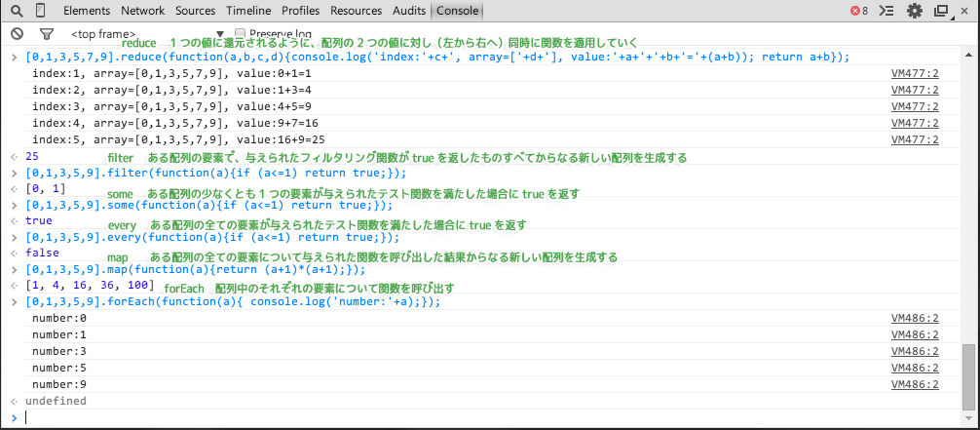Open the top frame context dropdown

[x=147, y=34]
